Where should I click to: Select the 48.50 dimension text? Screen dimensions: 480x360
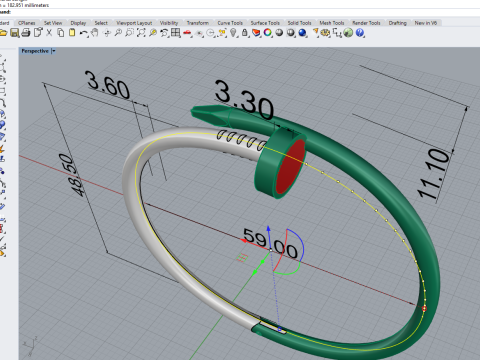[71, 175]
